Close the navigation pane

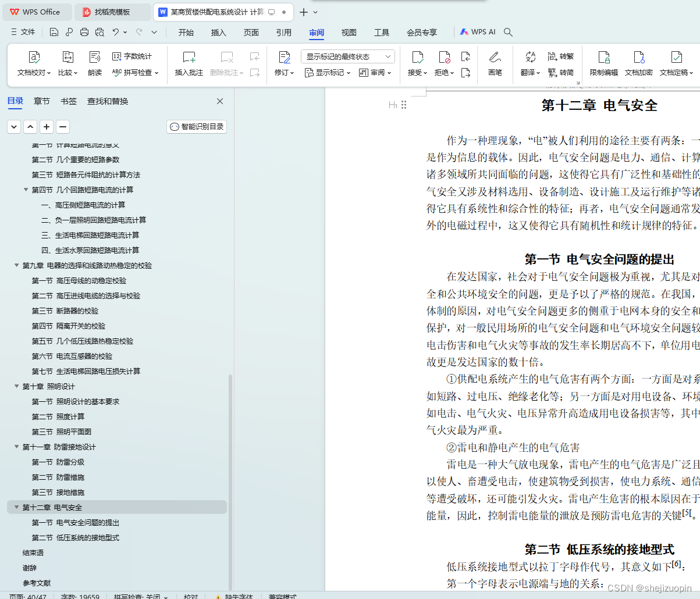[220, 101]
